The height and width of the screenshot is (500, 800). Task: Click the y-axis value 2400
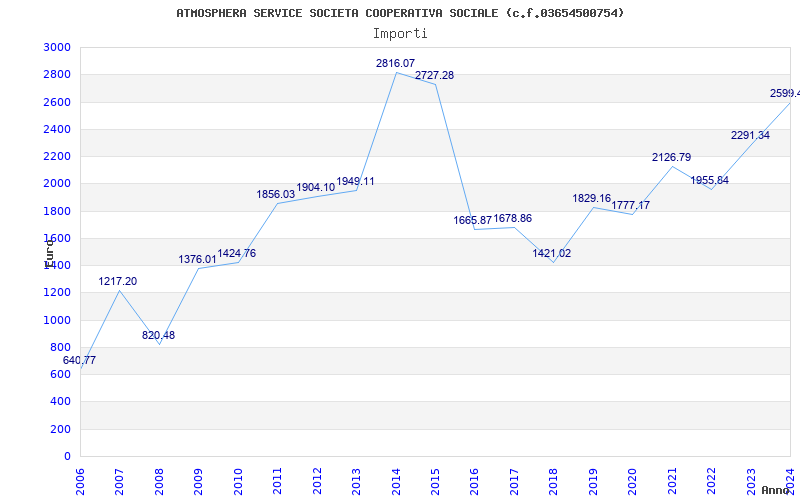(58, 130)
